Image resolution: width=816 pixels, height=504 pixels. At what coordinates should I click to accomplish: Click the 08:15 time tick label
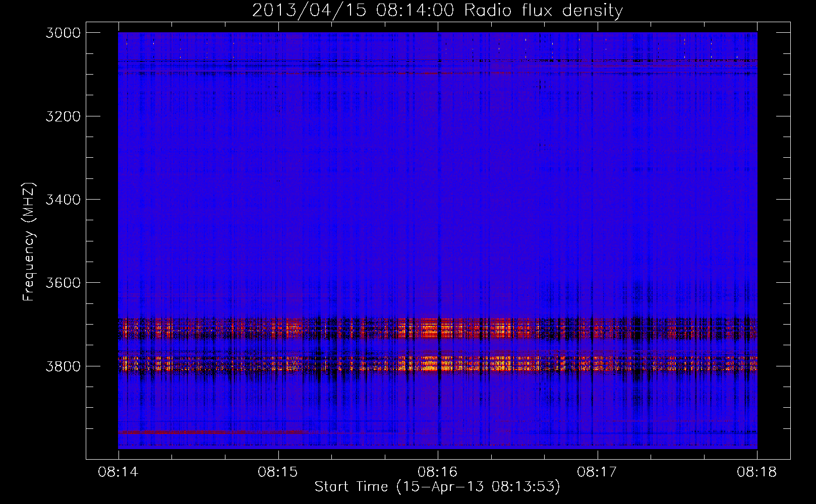pyautogui.click(x=278, y=472)
